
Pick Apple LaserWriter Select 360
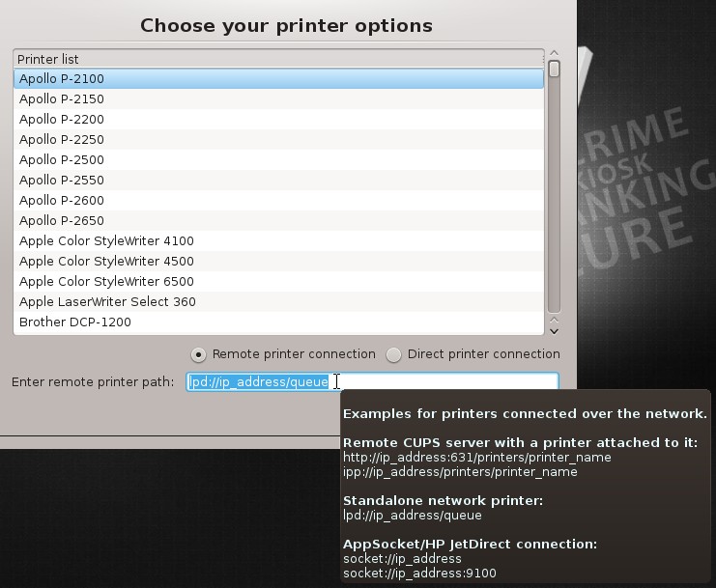coord(278,302)
